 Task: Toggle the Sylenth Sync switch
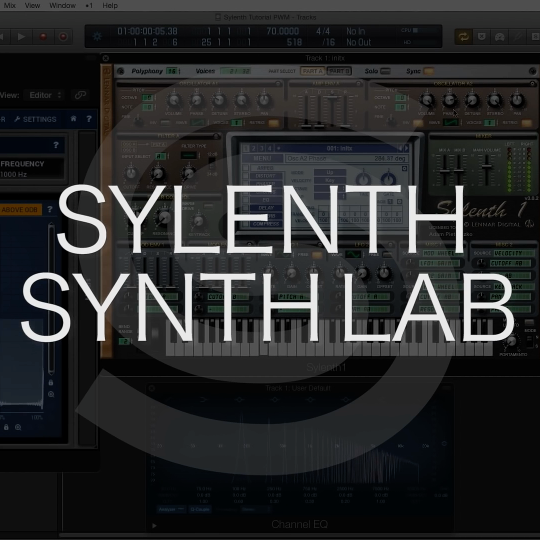click(x=429, y=71)
